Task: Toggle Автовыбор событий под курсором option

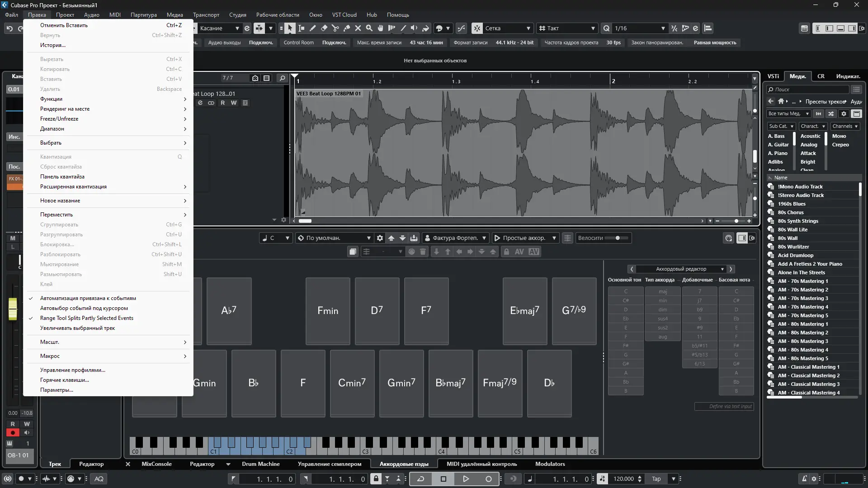Action: (x=84, y=308)
